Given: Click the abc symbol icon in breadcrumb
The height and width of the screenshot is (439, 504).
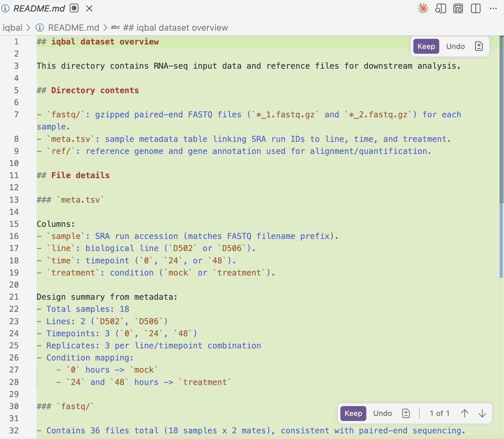Looking at the screenshot, I should [x=115, y=27].
